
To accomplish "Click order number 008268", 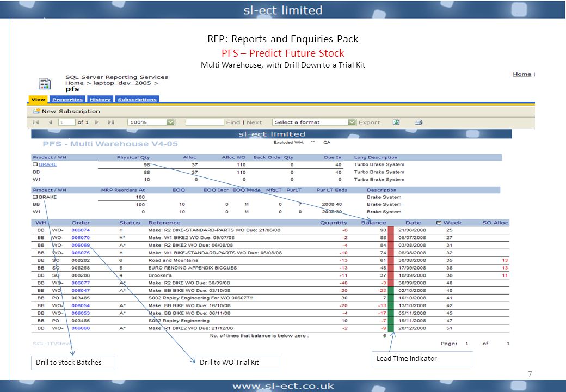I will click(81, 268).
